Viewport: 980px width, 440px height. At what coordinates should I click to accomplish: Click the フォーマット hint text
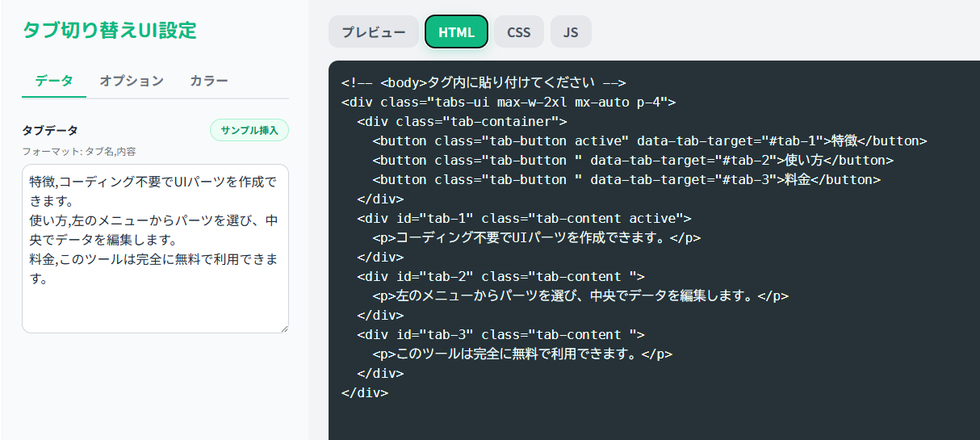point(78,151)
